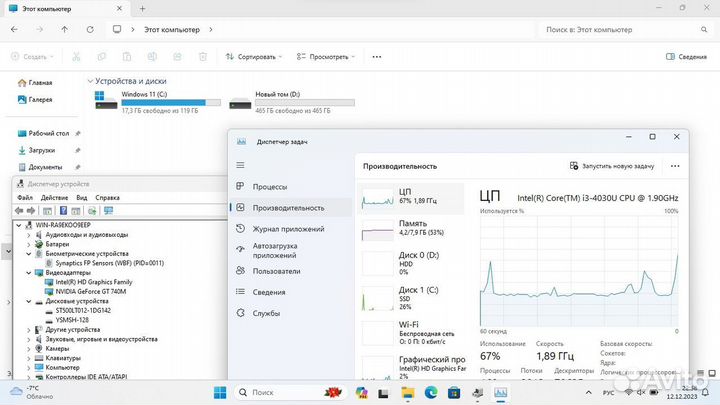
Task: Open the Файл menu in Device Manager
Action: pos(25,197)
